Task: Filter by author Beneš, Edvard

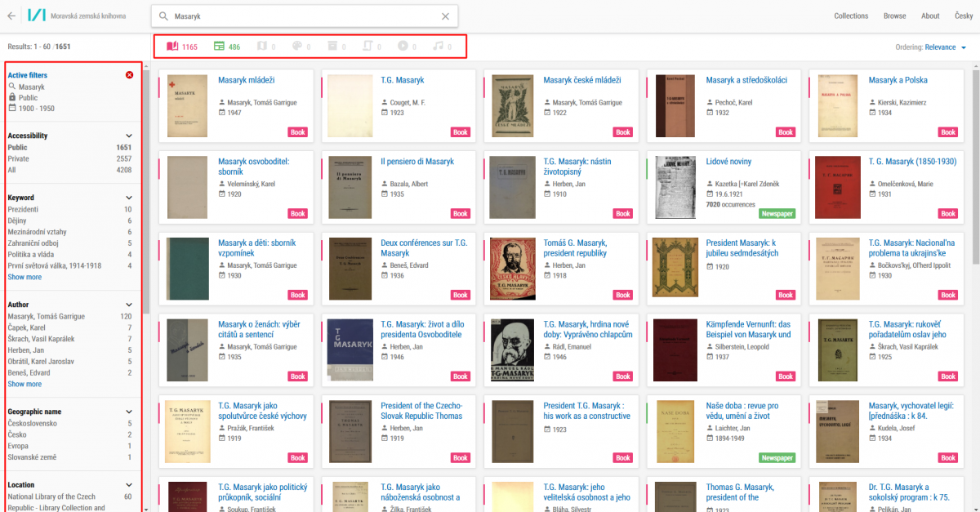Action: click(x=69, y=372)
